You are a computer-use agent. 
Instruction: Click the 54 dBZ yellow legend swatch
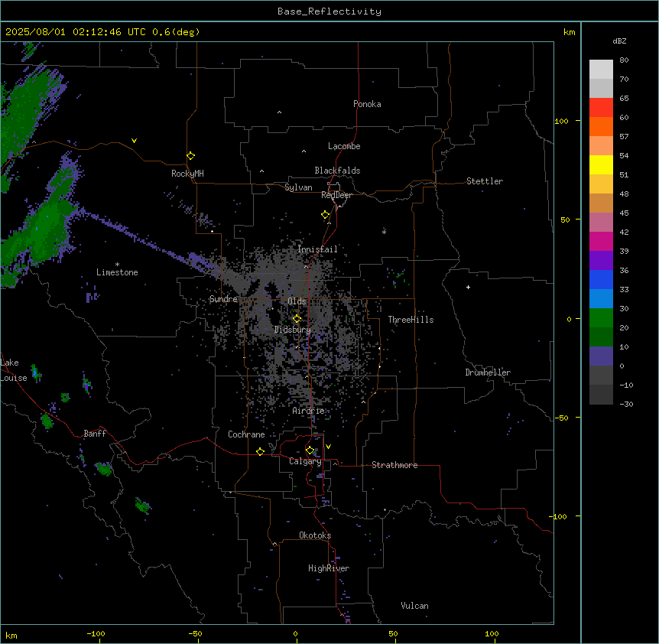(601, 164)
